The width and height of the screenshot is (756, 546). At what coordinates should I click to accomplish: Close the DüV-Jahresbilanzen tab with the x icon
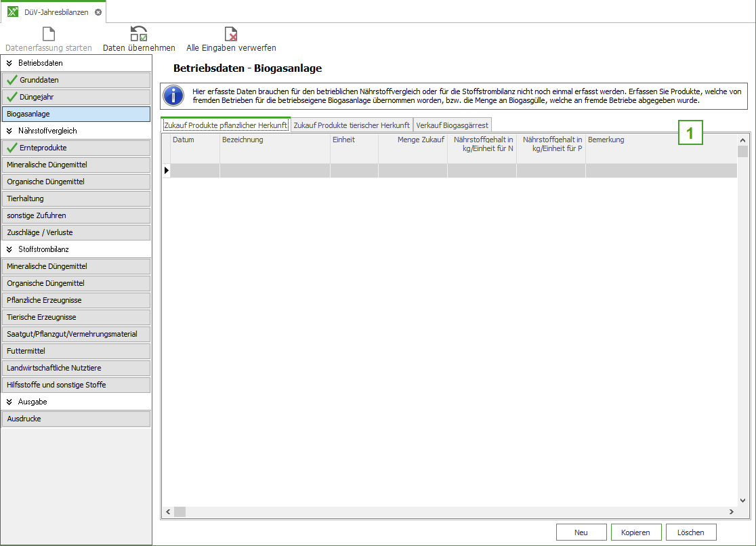tap(98, 12)
